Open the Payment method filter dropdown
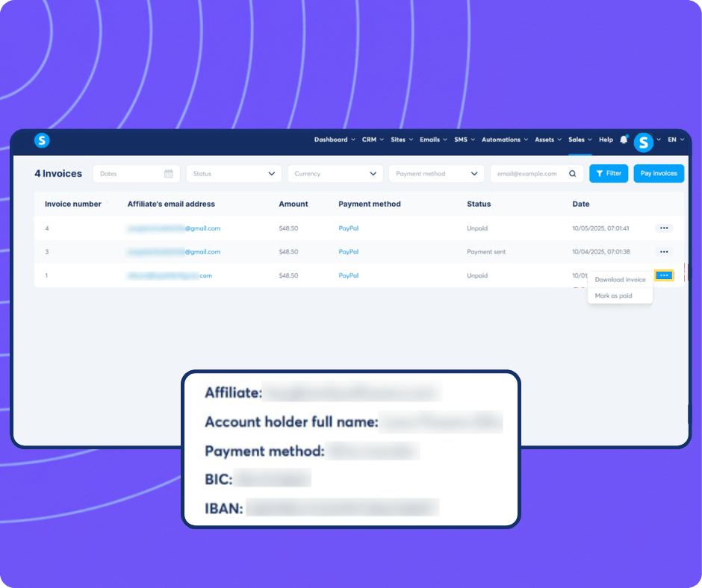702x588 pixels. click(x=437, y=174)
